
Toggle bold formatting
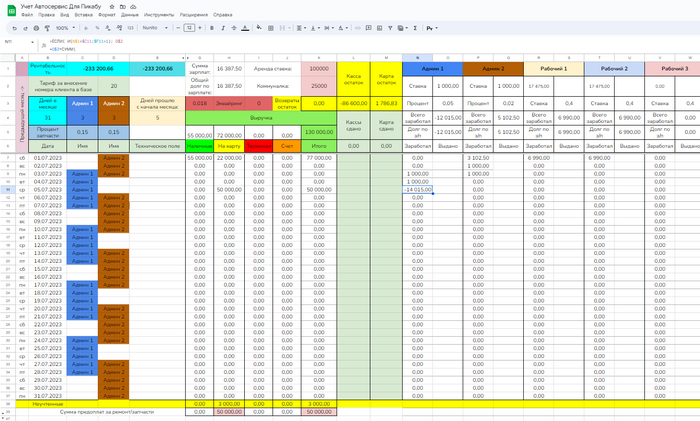point(213,28)
